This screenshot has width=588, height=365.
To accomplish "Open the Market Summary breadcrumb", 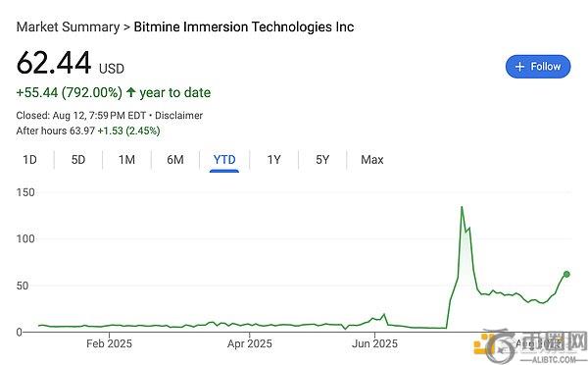I will (x=68, y=27).
